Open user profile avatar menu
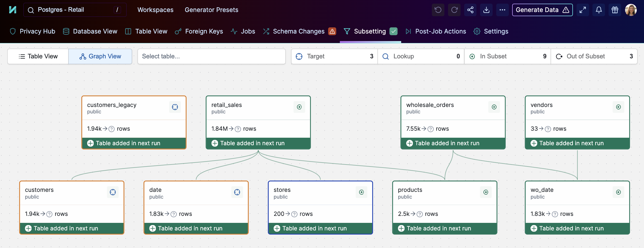The width and height of the screenshot is (644, 248). point(631,10)
